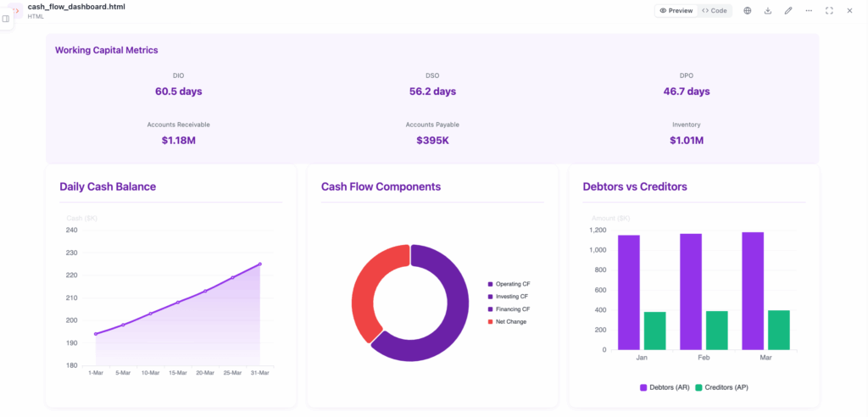Click the globe publish icon
This screenshot has width=868, height=417.
pos(748,10)
